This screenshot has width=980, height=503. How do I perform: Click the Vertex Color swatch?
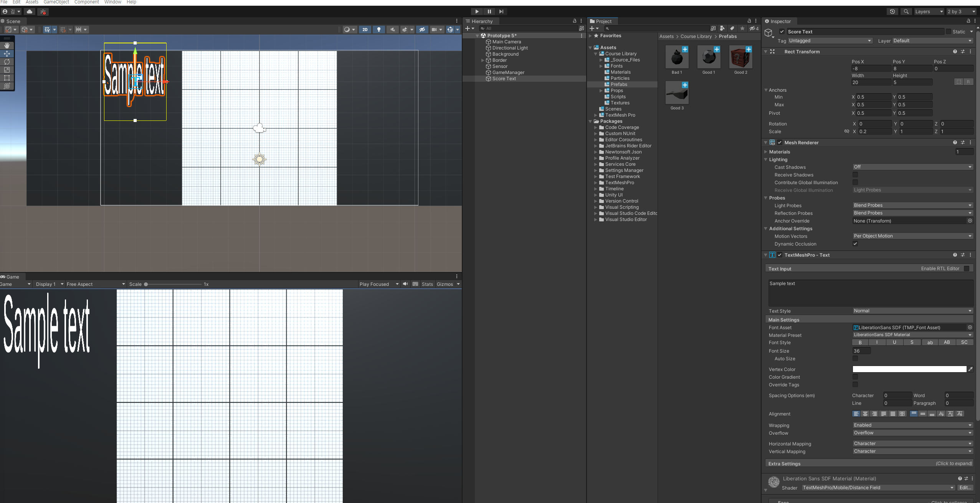tap(909, 369)
